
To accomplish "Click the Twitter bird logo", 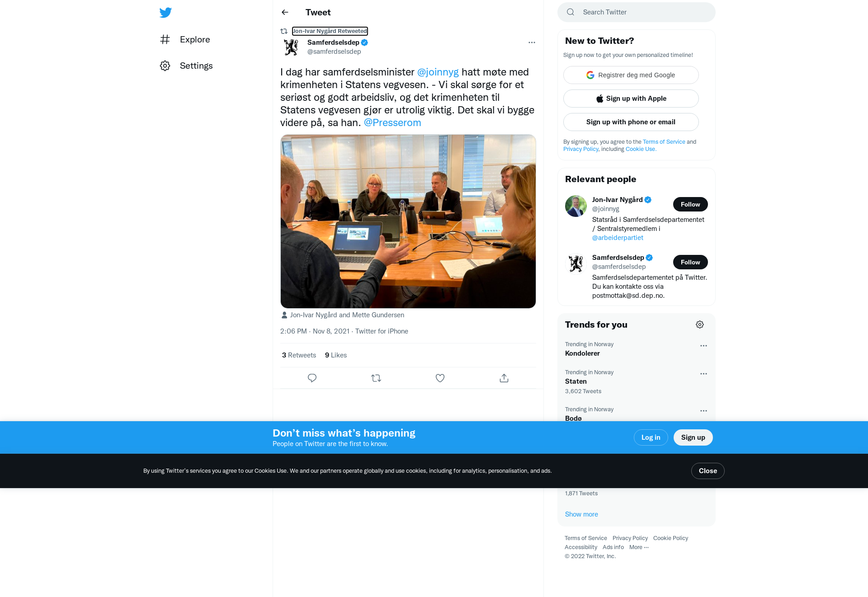I will [x=165, y=12].
